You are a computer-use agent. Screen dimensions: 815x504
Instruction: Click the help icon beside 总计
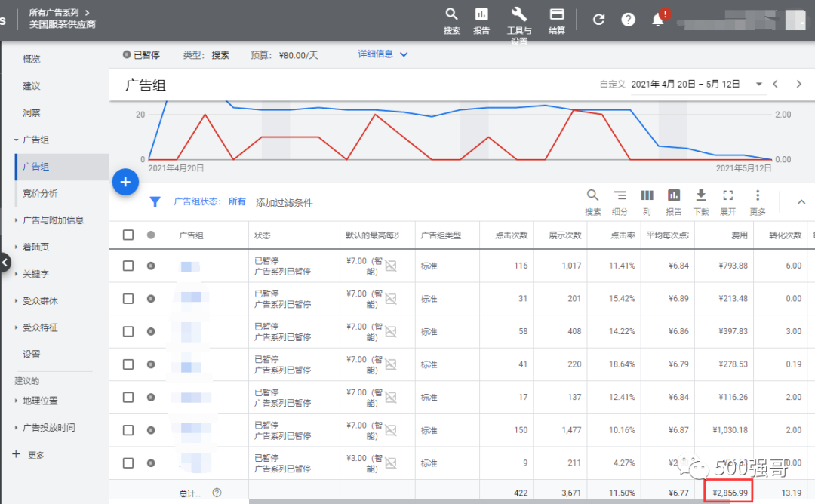217,493
